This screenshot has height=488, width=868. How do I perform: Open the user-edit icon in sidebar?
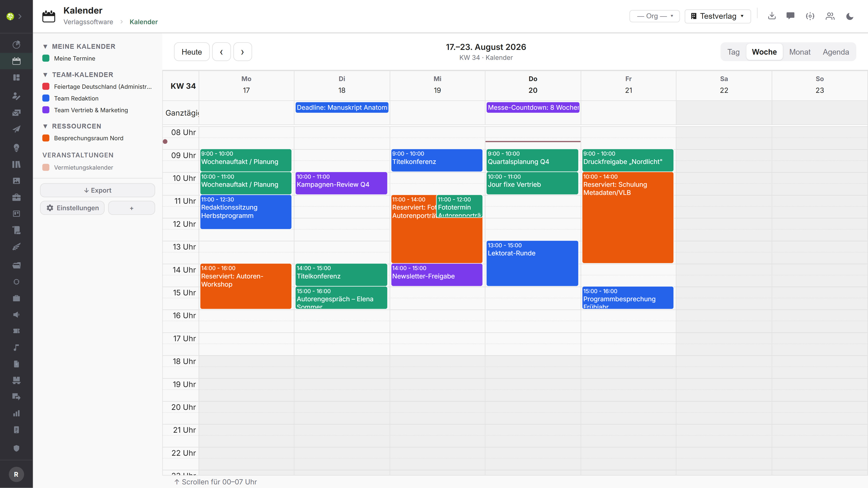16,96
